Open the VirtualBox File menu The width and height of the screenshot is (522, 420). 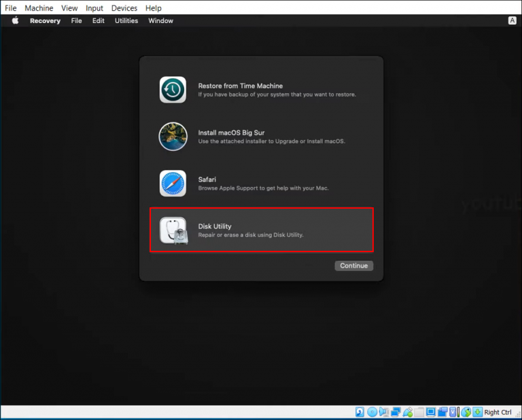(x=11, y=8)
